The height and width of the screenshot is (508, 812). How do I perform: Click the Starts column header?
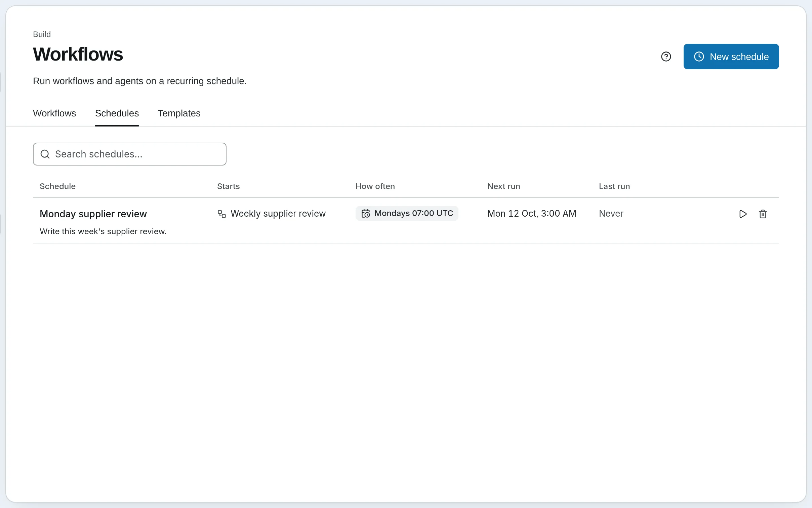pos(228,186)
